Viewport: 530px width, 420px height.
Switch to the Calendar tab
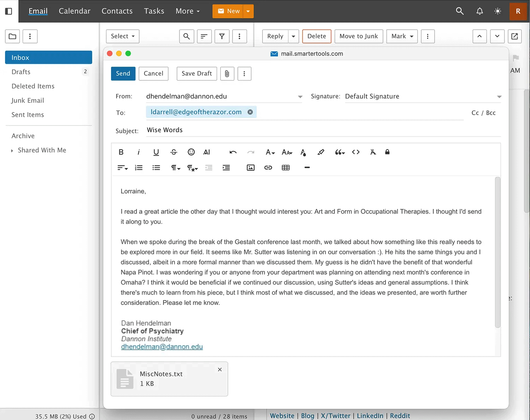[75, 11]
